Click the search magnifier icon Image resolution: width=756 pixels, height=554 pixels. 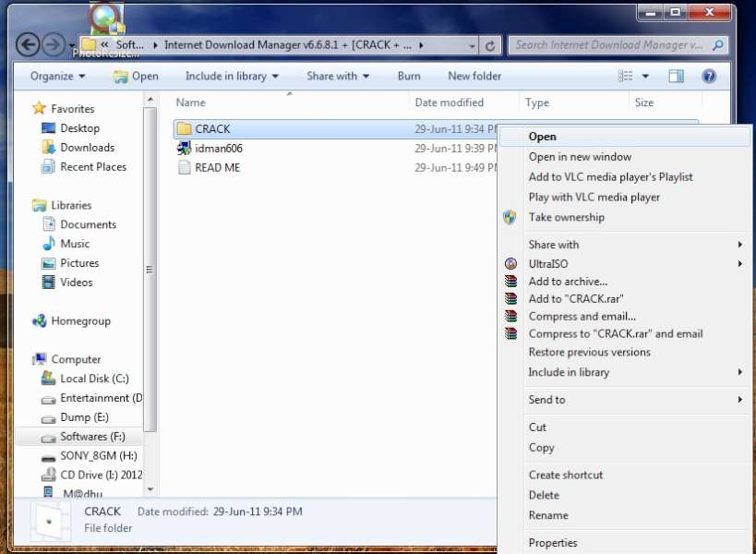718,45
